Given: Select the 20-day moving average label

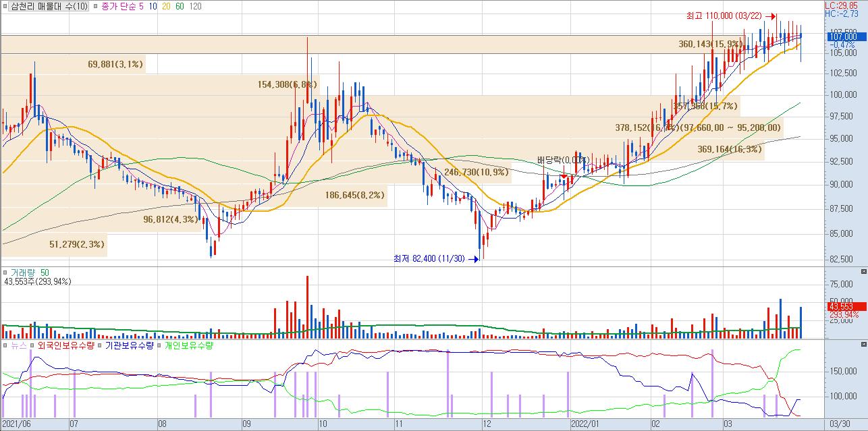Looking at the screenshot, I should point(166,7).
